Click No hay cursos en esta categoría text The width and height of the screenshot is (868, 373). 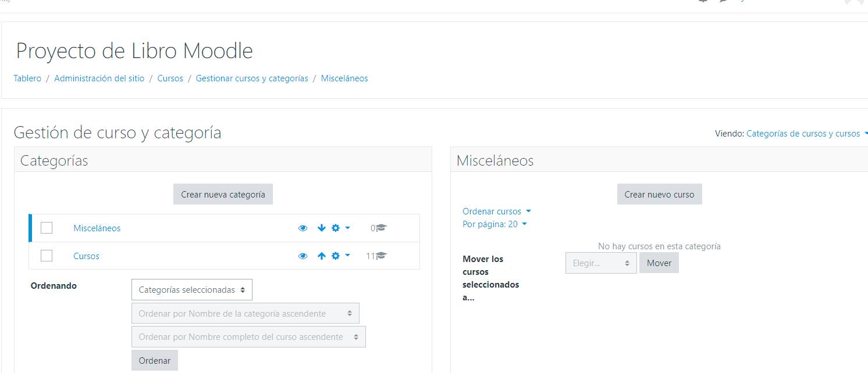point(659,246)
